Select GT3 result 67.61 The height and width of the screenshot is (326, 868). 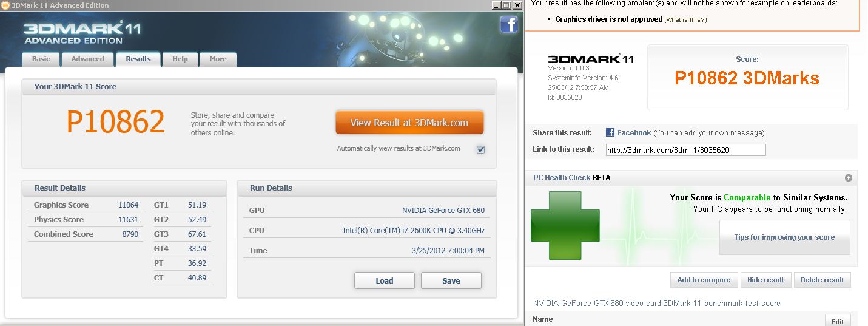coord(197,234)
